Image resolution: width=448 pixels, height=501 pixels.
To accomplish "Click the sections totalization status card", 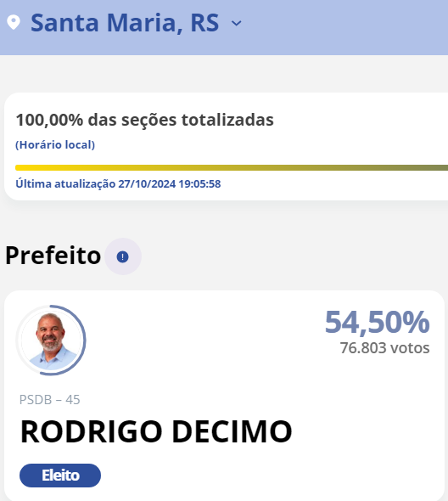I will click(x=226, y=147).
